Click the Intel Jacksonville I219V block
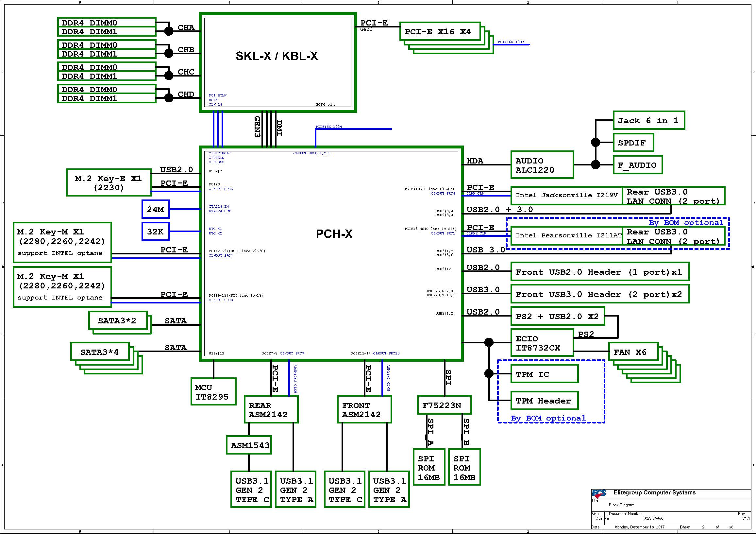The height and width of the screenshot is (534, 756). click(x=566, y=195)
